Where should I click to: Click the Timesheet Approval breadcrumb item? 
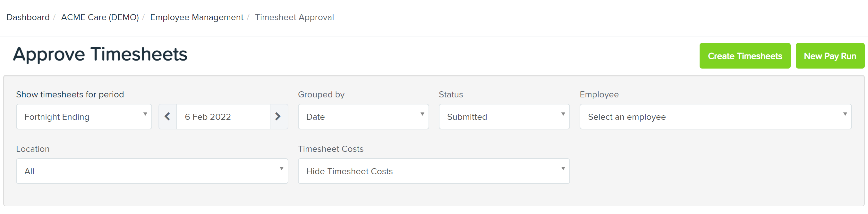click(294, 17)
